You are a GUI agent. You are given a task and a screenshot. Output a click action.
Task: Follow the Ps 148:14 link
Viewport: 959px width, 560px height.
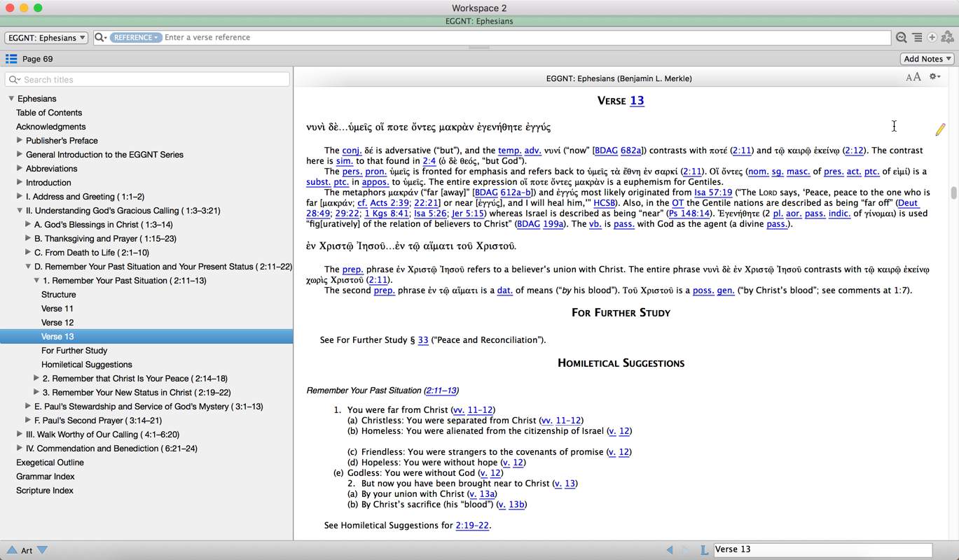click(x=689, y=213)
